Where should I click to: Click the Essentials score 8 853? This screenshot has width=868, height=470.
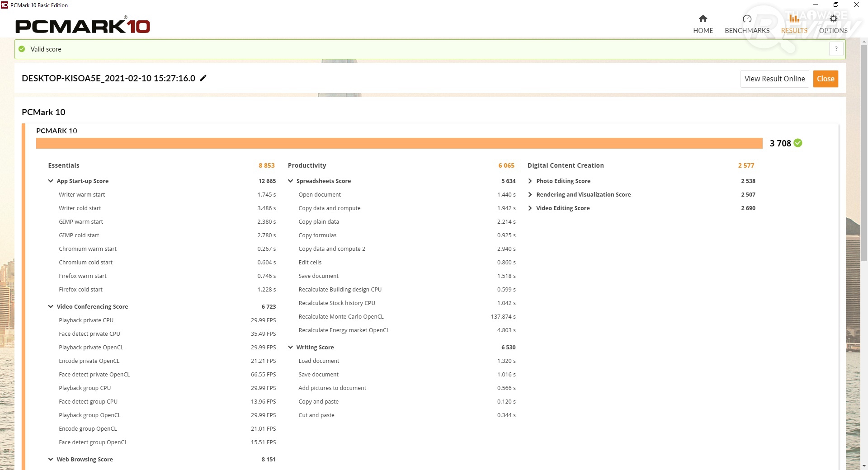click(x=267, y=165)
